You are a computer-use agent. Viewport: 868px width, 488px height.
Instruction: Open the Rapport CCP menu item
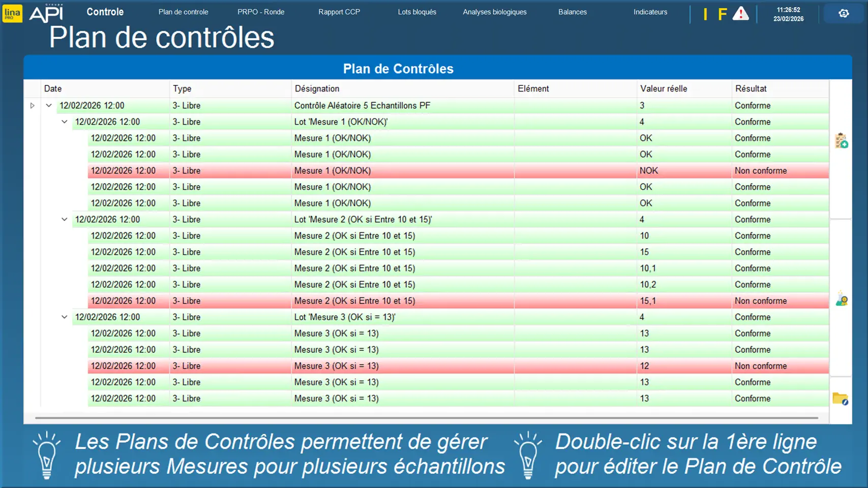coord(339,12)
